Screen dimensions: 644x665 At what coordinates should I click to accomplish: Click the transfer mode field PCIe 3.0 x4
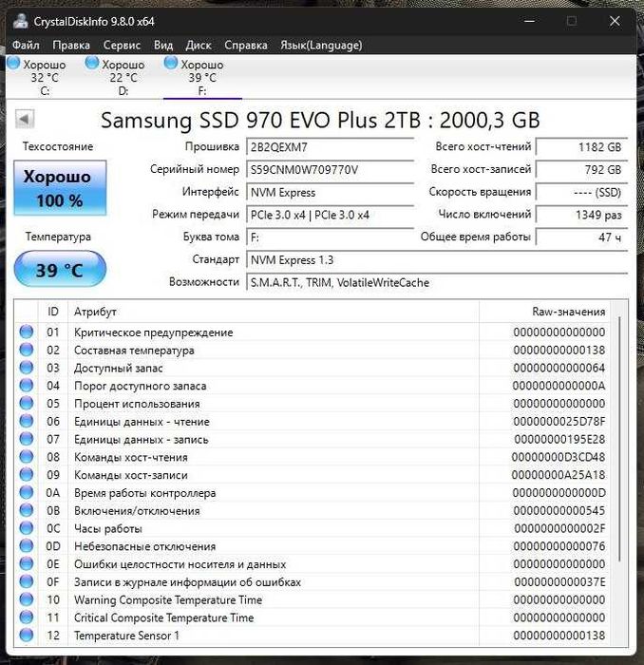coord(330,215)
